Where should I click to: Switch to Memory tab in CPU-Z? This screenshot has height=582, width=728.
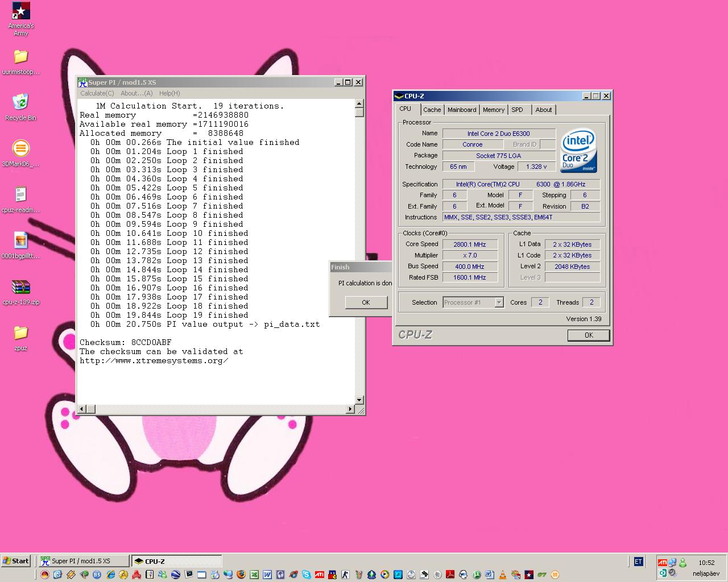pyautogui.click(x=494, y=110)
